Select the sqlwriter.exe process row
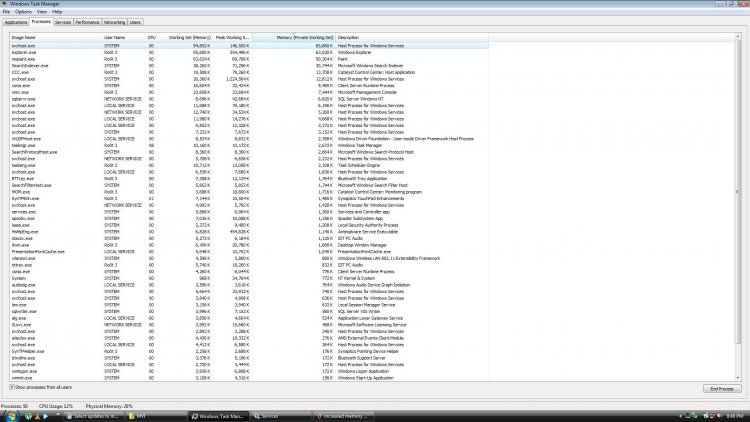 [x=249, y=311]
